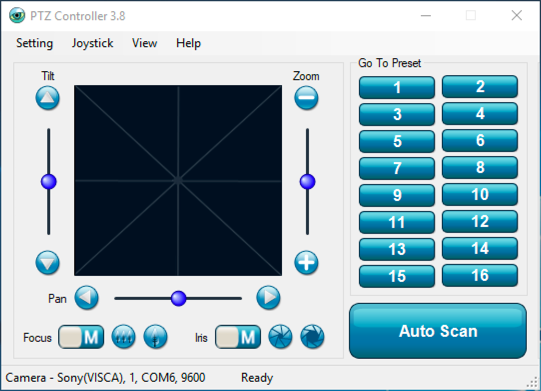This screenshot has width=541, height=391.
Task: Go to preset 13
Action: coord(397,249)
